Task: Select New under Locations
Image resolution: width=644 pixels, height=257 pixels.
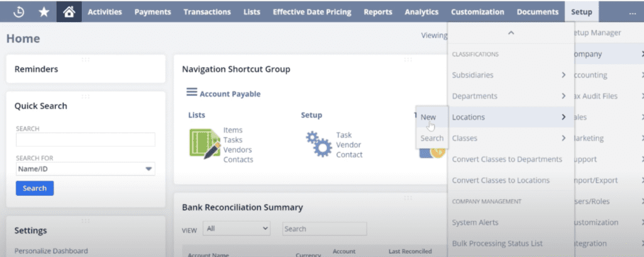Action: click(x=428, y=117)
